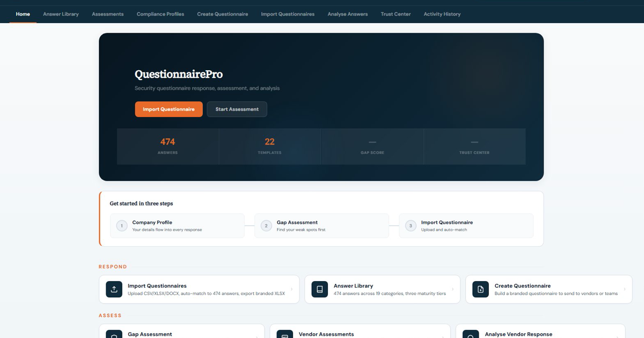The height and width of the screenshot is (338, 644).
Task: Expand the Import Questionnaires card chevron
Action: (x=292, y=289)
